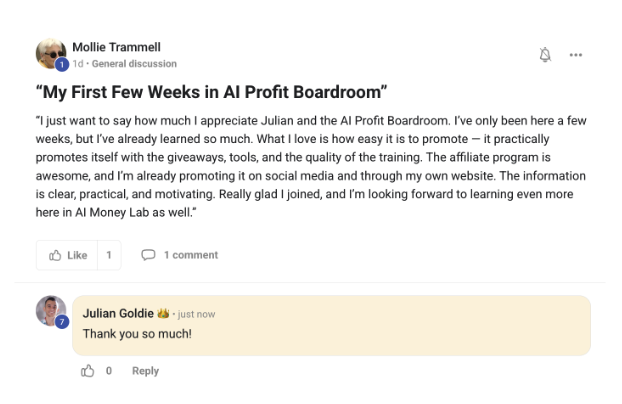The width and height of the screenshot is (622, 404).
Task: Select the "1 comment" label
Action: pos(191,255)
